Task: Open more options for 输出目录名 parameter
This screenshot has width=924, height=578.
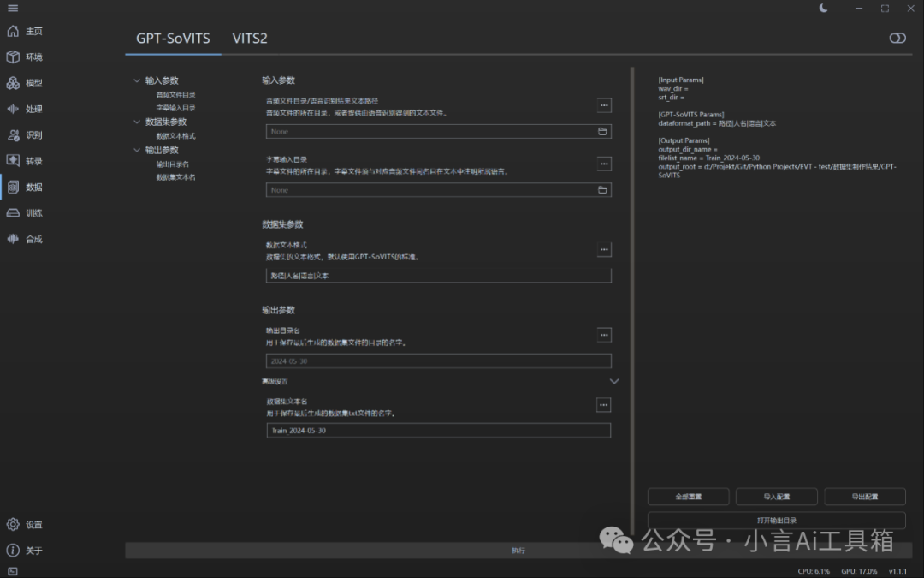Action: click(x=604, y=335)
